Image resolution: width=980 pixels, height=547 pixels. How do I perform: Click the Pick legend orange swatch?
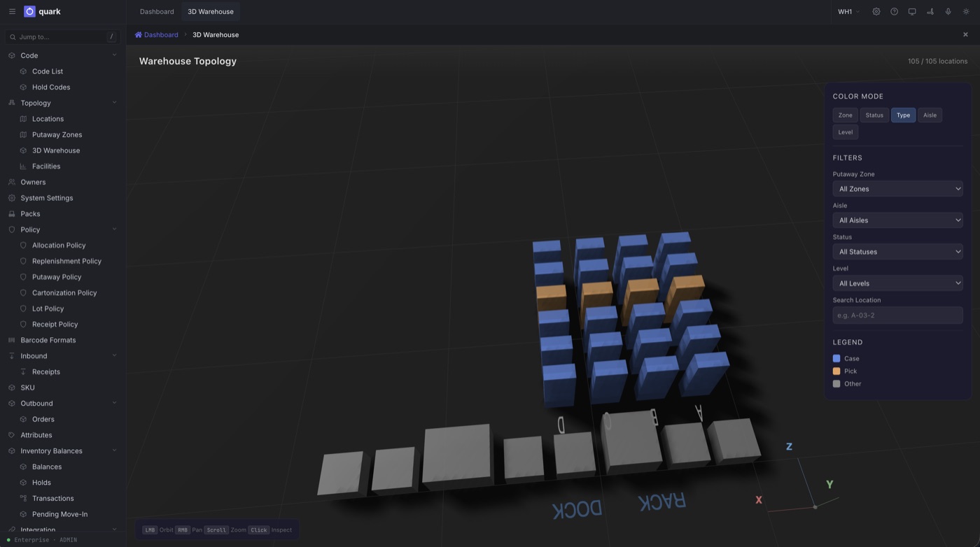tap(836, 371)
